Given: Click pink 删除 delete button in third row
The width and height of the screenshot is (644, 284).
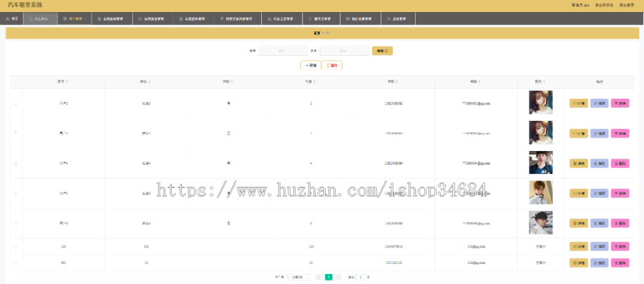Looking at the screenshot, I should point(620,163).
